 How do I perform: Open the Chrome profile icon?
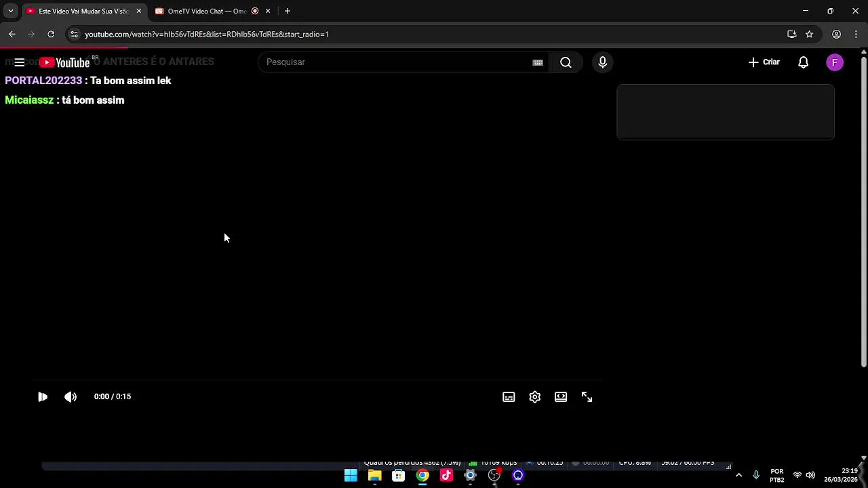[x=837, y=34]
